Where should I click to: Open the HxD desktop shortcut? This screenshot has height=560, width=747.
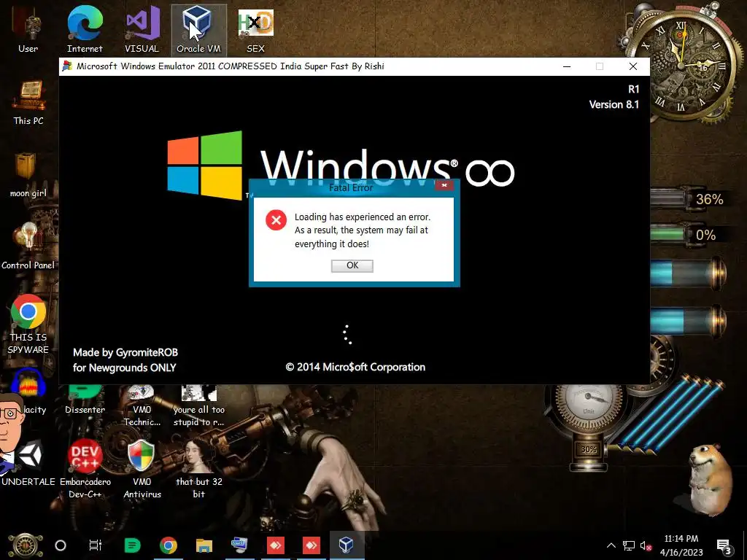click(255, 29)
